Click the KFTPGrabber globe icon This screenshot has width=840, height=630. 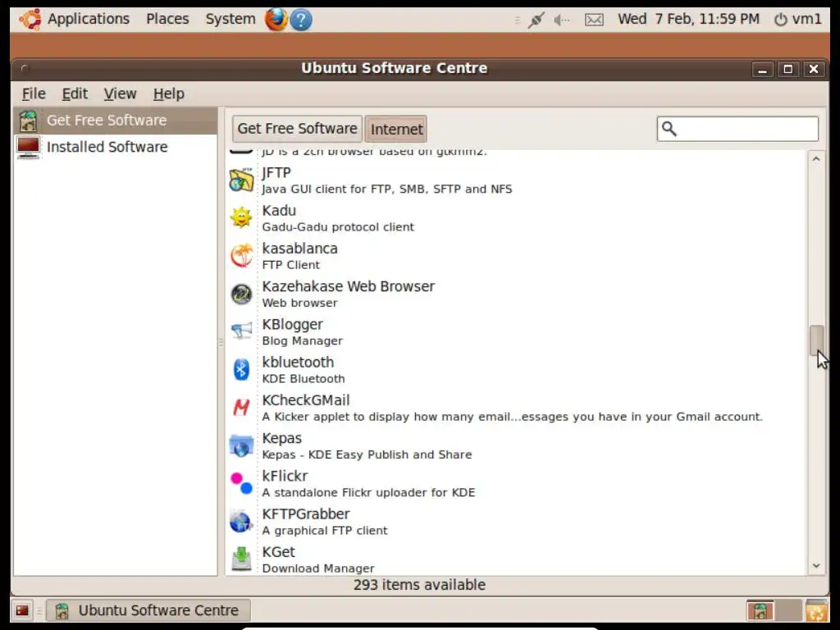pyautogui.click(x=241, y=521)
